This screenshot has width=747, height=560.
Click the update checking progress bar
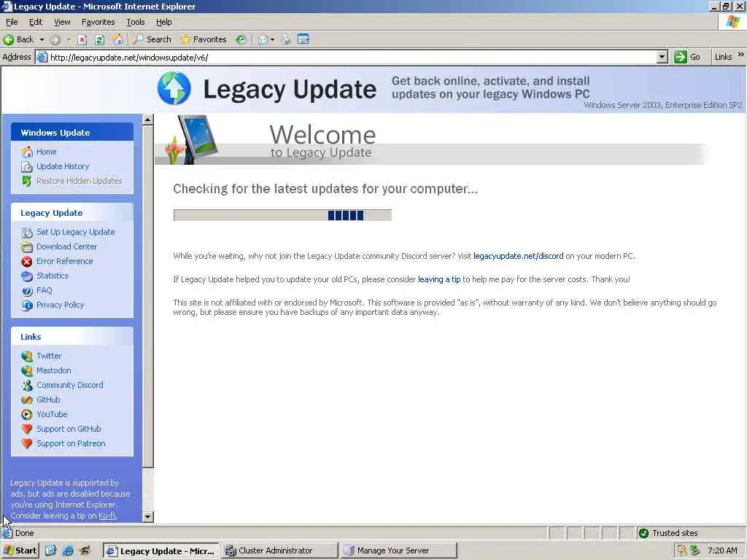coord(282,215)
